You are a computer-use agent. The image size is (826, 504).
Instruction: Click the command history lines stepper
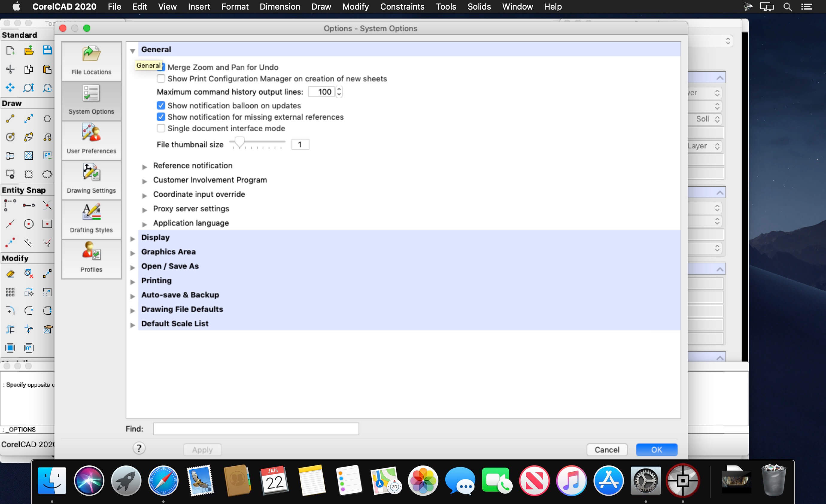pos(339,92)
